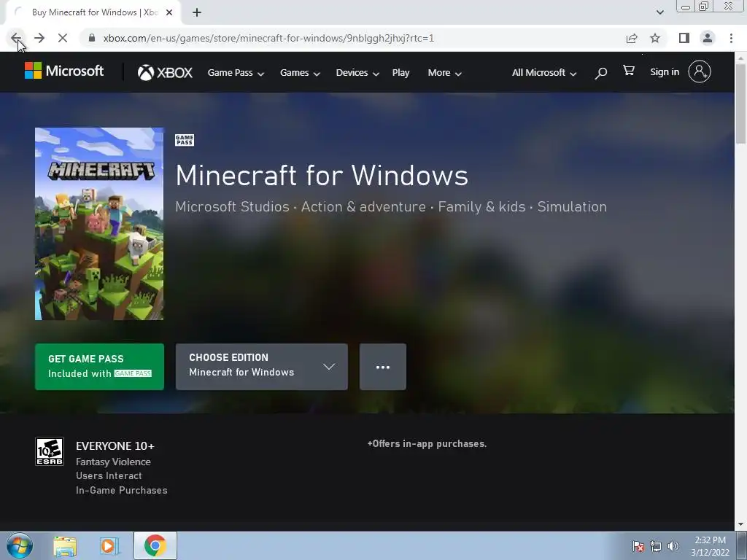The height and width of the screenshot is (560, 747).
Task: Open the tab search chevron
Action: [659, 12]
